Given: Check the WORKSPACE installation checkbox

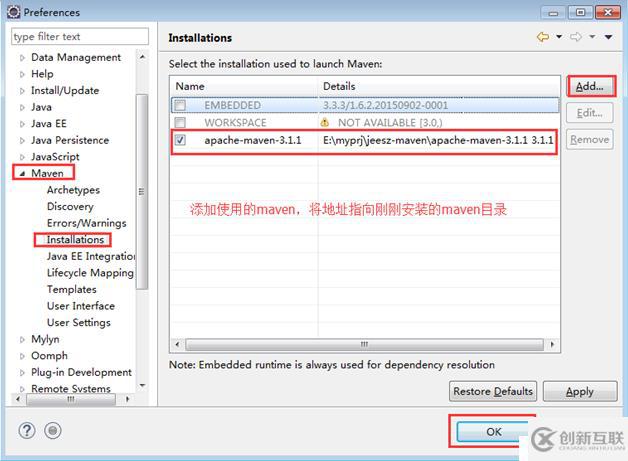Looking at the screenshot, I should [180, 123].
